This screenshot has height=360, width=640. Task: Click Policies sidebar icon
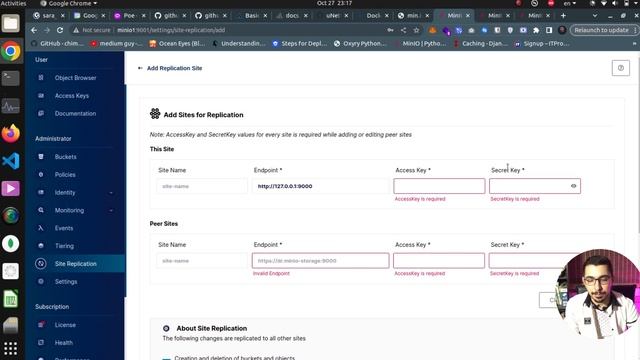tap(41, 175)
